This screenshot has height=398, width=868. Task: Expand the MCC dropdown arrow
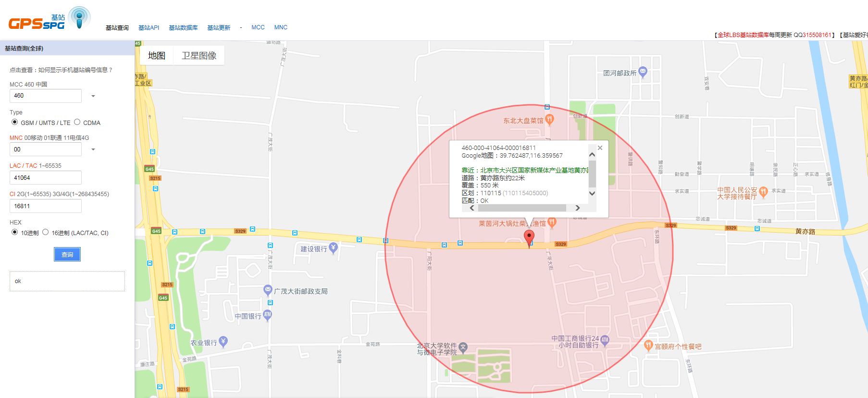93,96
